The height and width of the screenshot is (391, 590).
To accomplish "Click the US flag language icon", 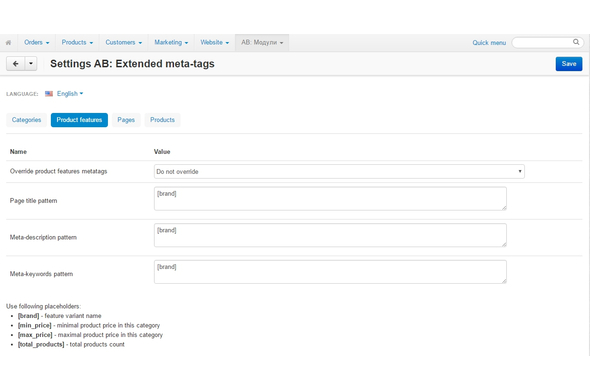I will (x=49, y=94).
